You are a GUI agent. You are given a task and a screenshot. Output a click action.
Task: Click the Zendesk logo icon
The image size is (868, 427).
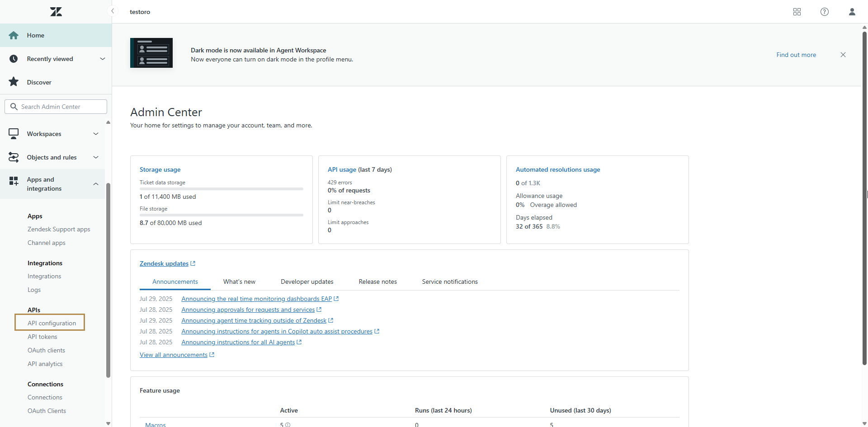[x=56, y=12]
